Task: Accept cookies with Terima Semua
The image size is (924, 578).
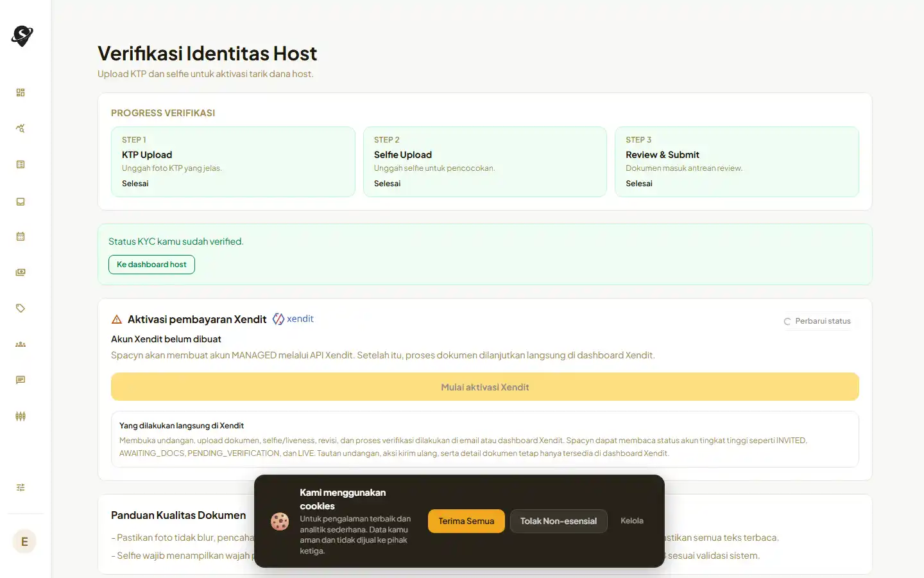Action: pyautogui.click(x=466, y=521)
